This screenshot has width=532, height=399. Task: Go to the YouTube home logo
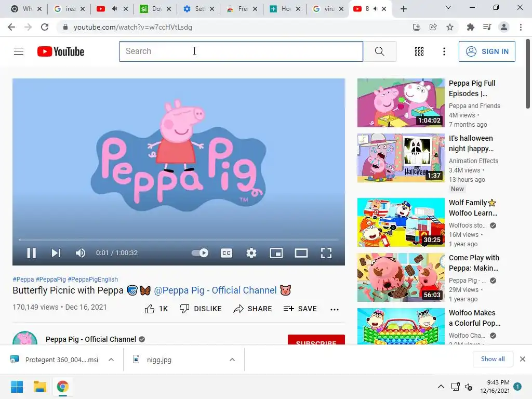coord(61,51)
